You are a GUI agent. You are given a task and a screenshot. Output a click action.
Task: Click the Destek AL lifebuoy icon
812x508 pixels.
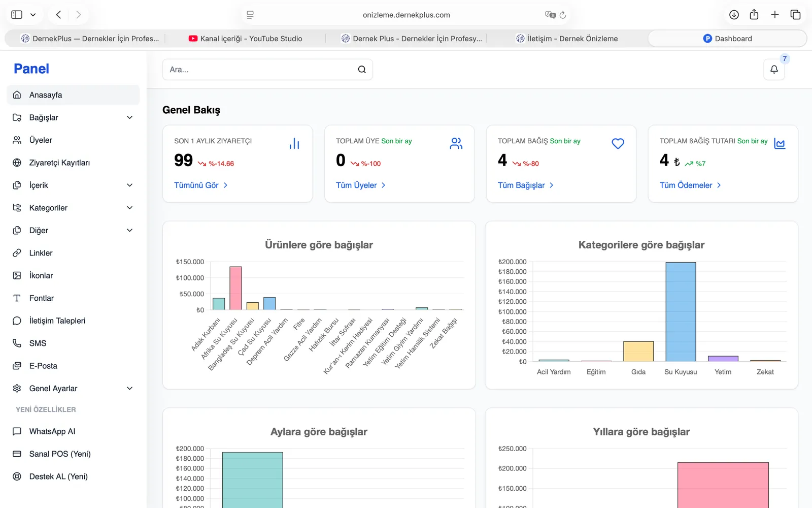pos(17,477)
